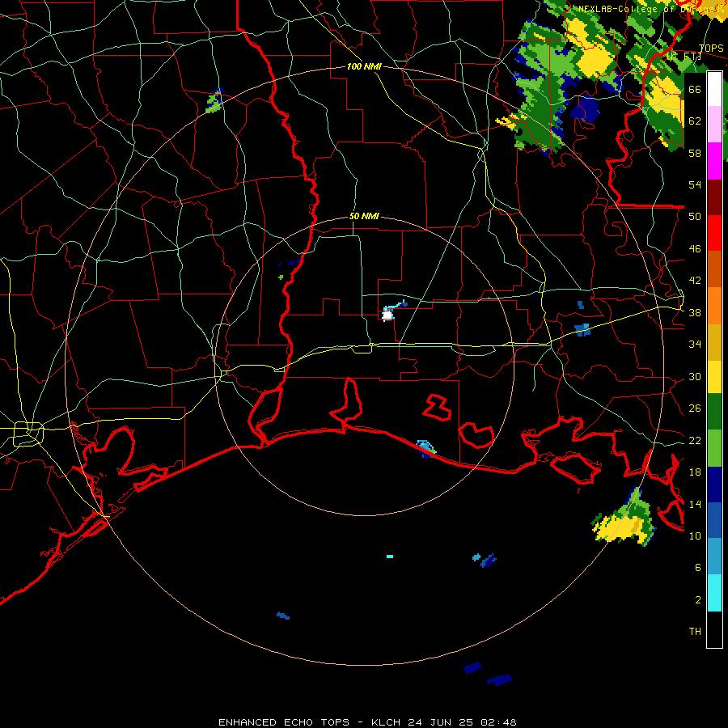The image size is (728, 728).
Task: Click legend value 14
Action: [695, 504]
